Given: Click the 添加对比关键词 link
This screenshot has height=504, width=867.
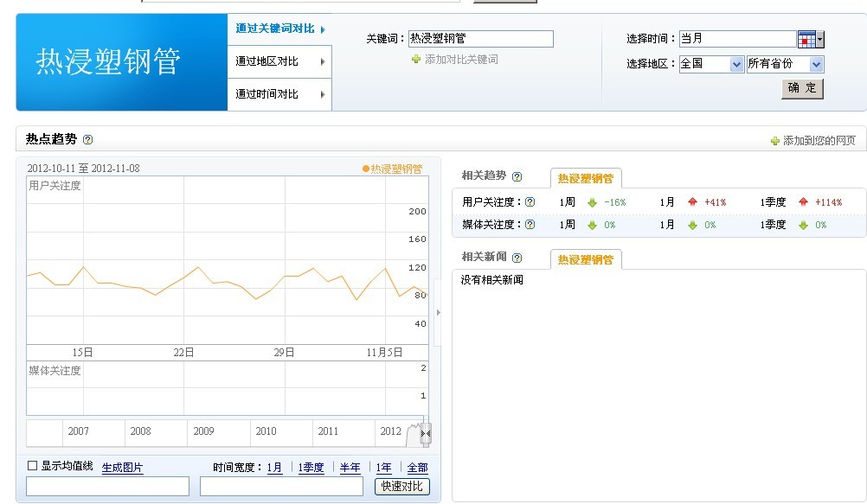Looking at the screenshot, I should 461,59.
